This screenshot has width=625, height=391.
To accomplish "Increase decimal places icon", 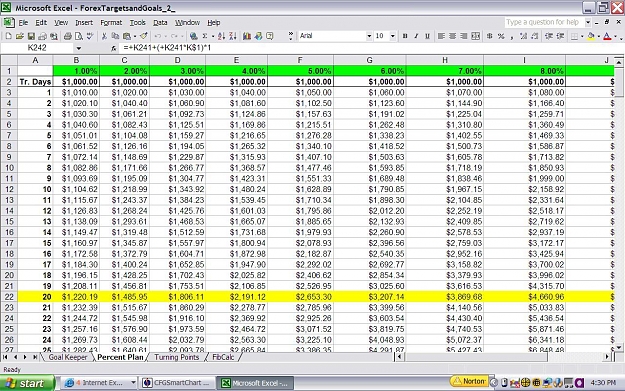I will [523, 36].
